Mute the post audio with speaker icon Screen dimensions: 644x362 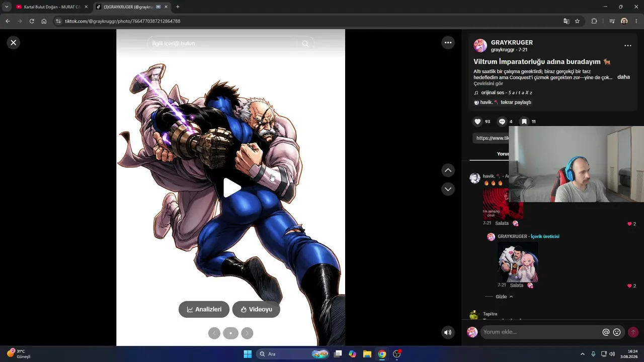click(x=448, y=332)
